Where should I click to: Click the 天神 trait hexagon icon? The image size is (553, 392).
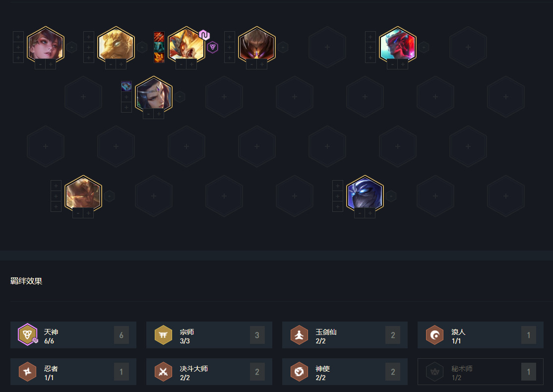coord(27,334)
